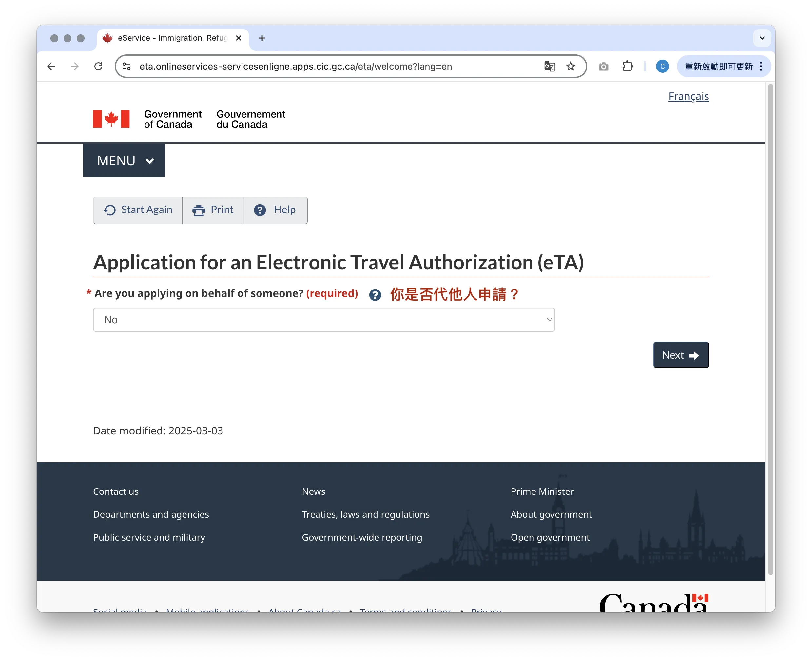This screenshot has width=812, height=661.
Task: Open the Help button in the toolbar
Action: point(275,210)
